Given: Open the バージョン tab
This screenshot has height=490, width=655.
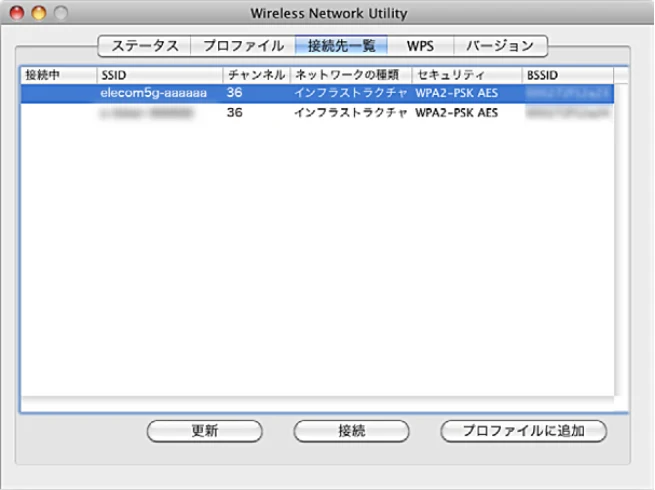Looking at the screenshot, I should coord(500,46).
